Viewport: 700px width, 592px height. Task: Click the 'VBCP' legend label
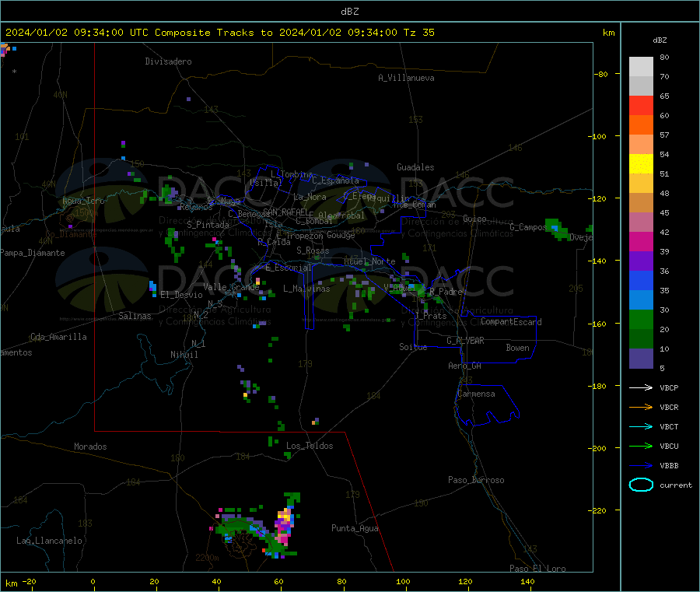[669, 387]
